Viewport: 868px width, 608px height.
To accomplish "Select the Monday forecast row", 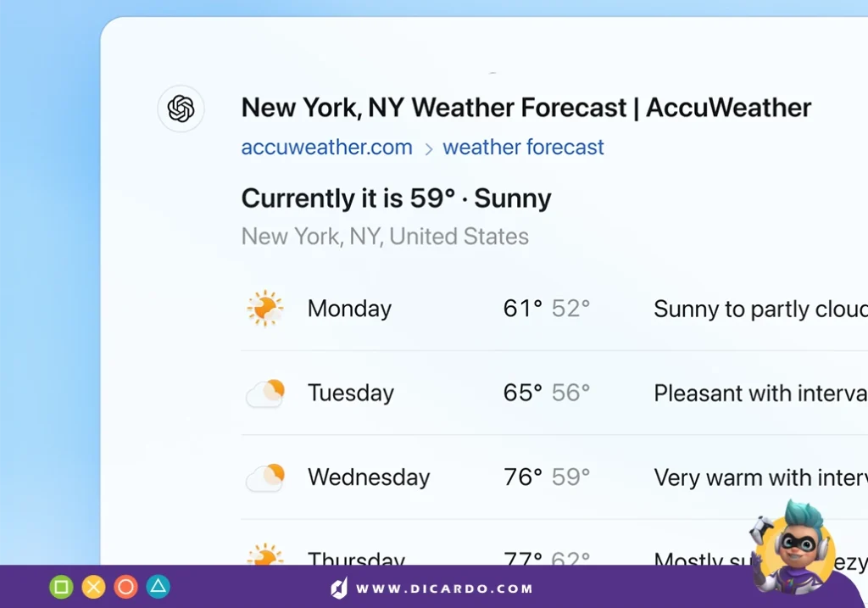I will pyautogui.click(x=554, y=309).
